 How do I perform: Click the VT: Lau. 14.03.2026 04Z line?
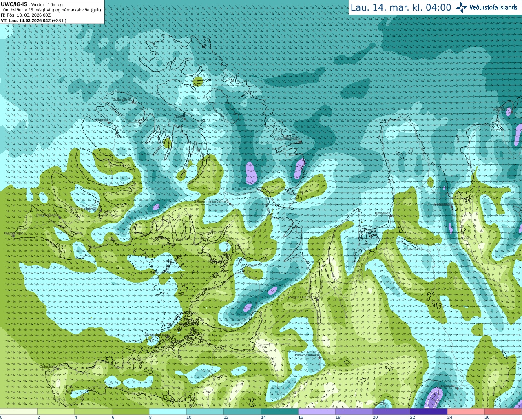pos(33,20)
